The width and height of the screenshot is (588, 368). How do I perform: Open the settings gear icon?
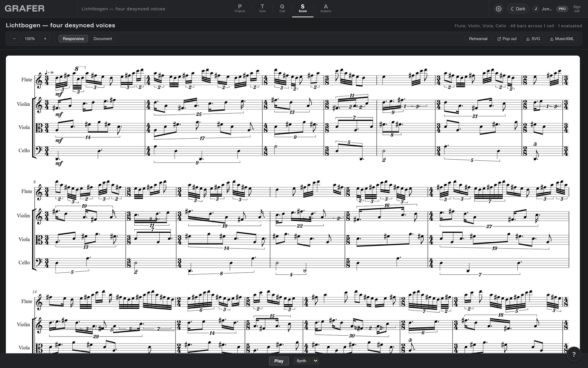pyautogui.click(x=499, y=9)
